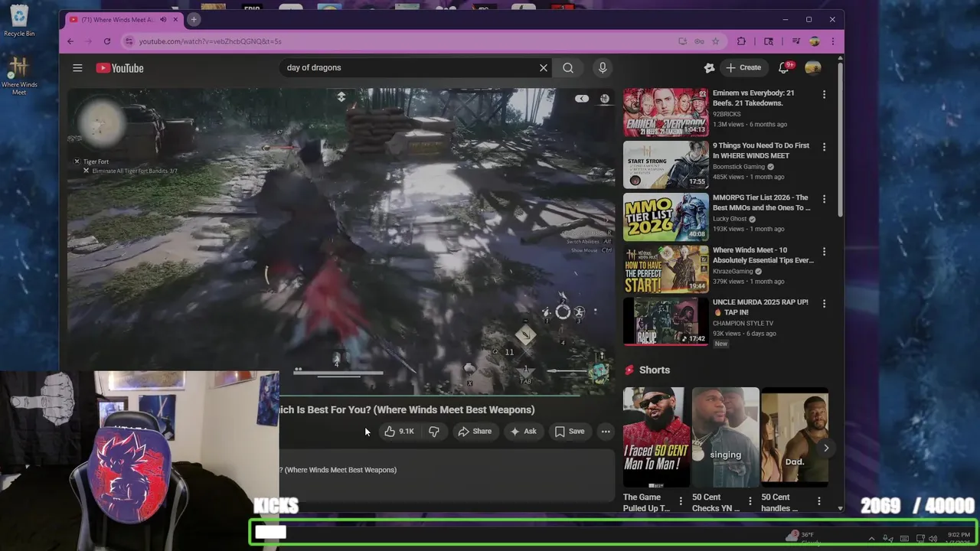Viewport: 980px width, 551px height.
Task: Open media controls icon in Chrome toolbar
Action: tap(795, 41)
